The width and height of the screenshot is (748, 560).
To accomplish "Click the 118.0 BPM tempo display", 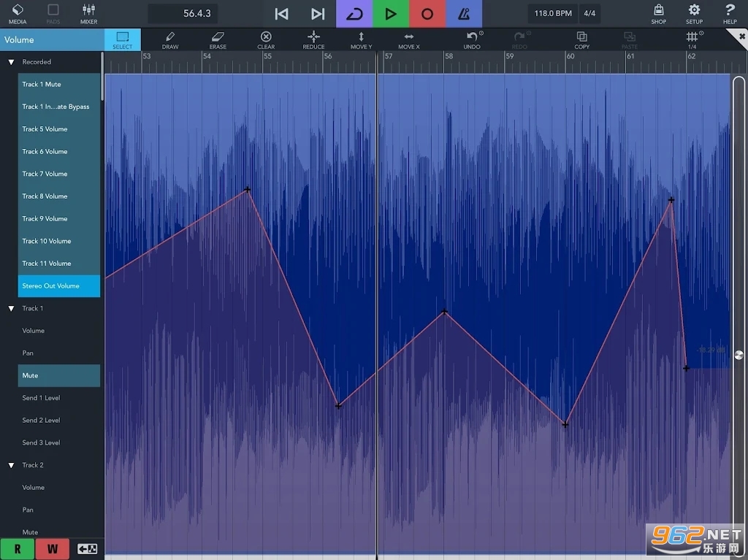I will 553,14.
